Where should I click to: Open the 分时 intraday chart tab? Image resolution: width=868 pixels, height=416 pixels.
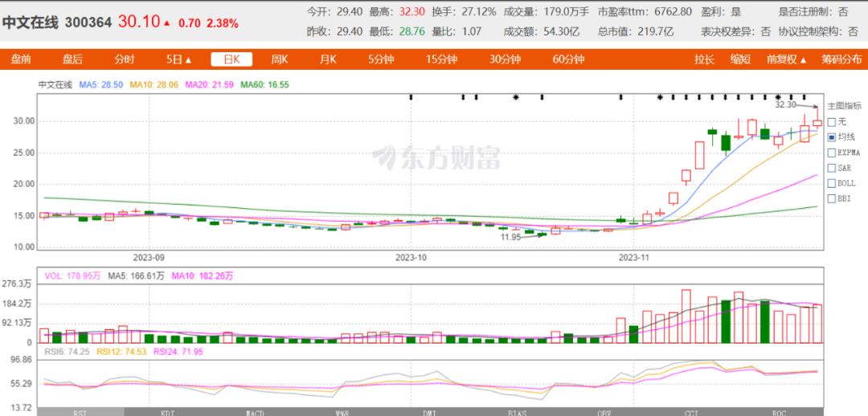(125, 59)
